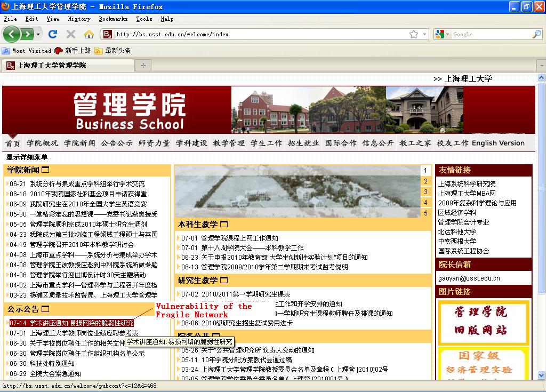
Task: Click the 最新头条 RSS feed bookmark
Action: click(112, 51)
